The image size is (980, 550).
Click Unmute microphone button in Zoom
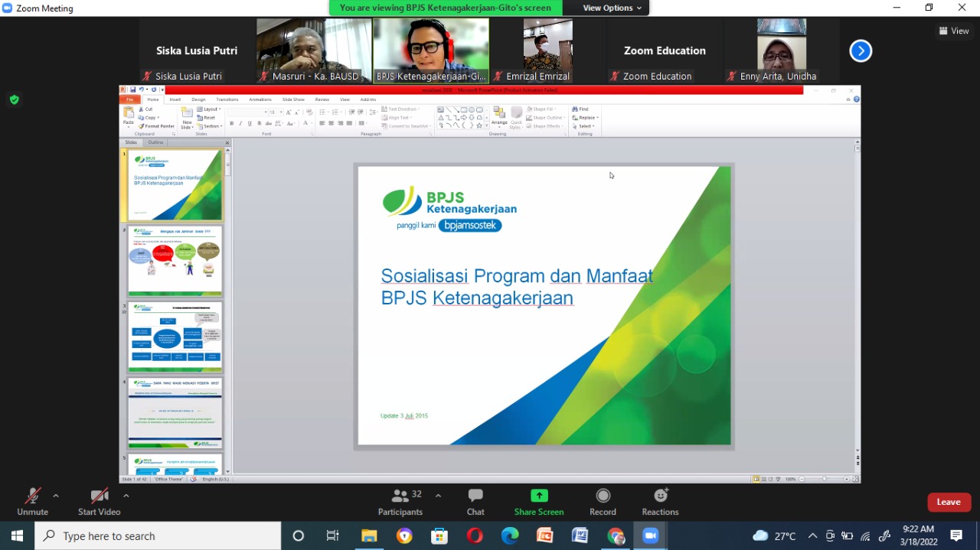(32, 502)
